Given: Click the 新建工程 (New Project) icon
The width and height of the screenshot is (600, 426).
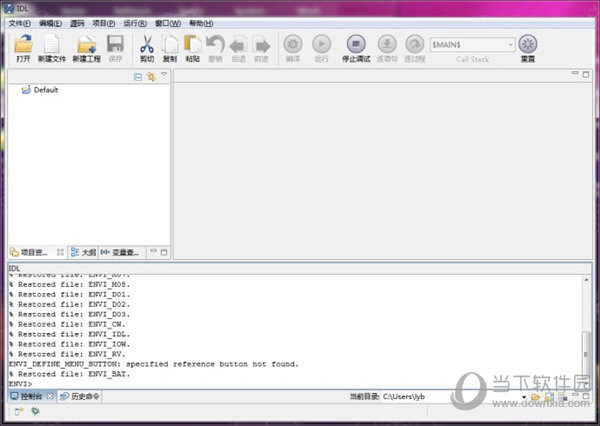Looking at the screenshot, I should [x=86, y=44].
